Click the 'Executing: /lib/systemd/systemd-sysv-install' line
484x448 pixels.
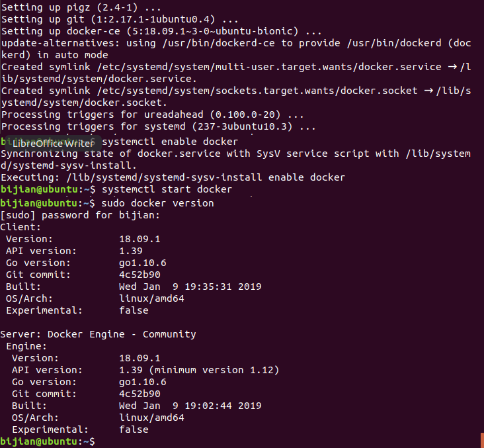173,177
